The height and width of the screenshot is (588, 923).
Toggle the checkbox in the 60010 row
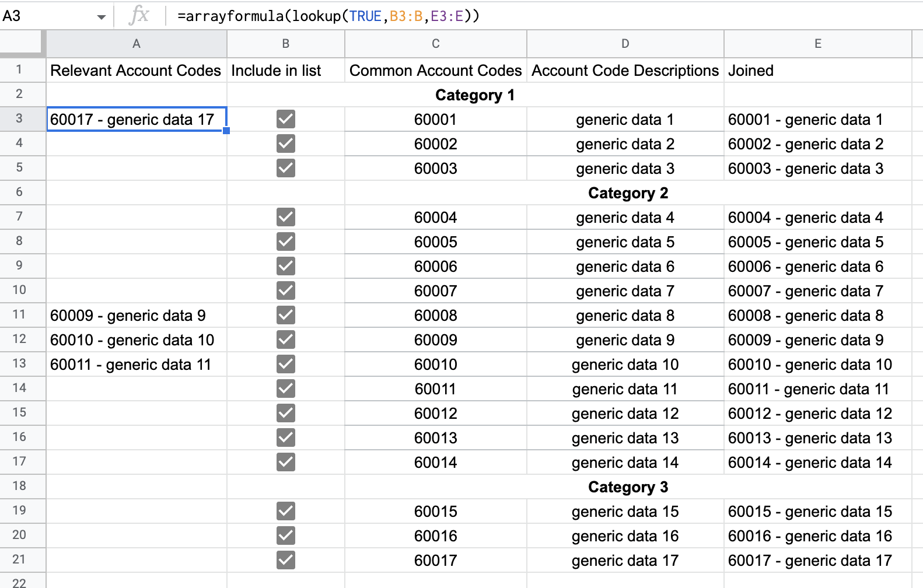(286, 364)
